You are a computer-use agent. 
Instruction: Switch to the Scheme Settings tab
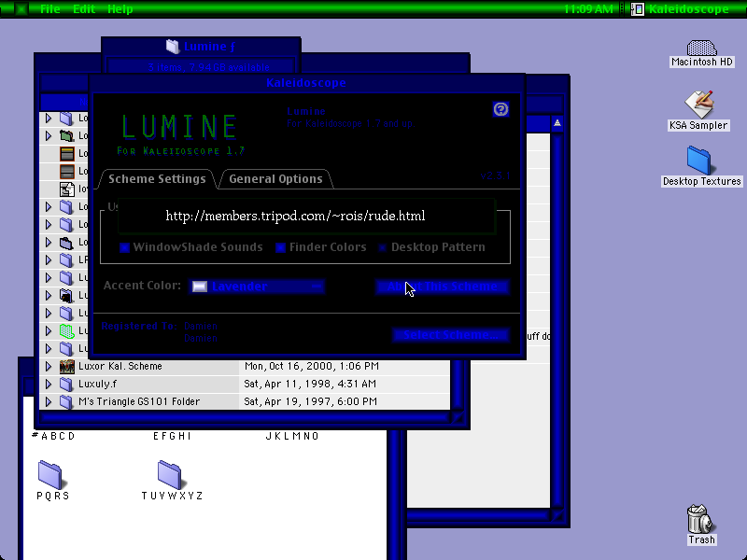[157, 179]
